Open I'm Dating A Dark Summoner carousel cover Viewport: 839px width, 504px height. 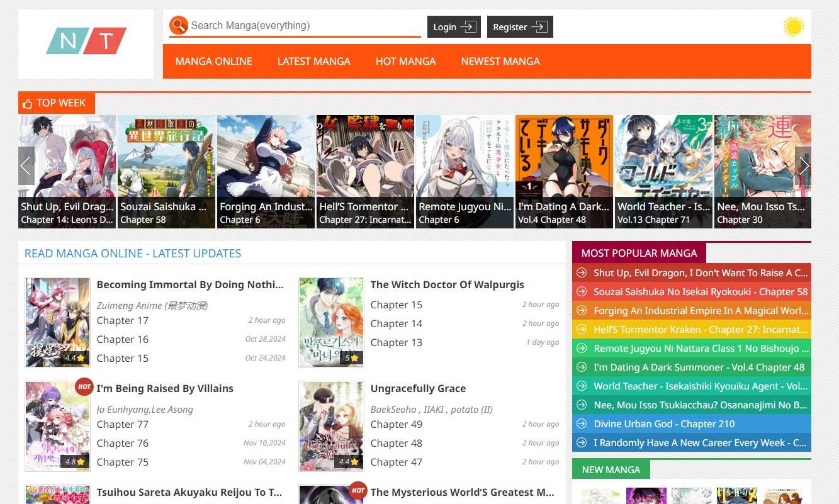click(x=565, y=171)
